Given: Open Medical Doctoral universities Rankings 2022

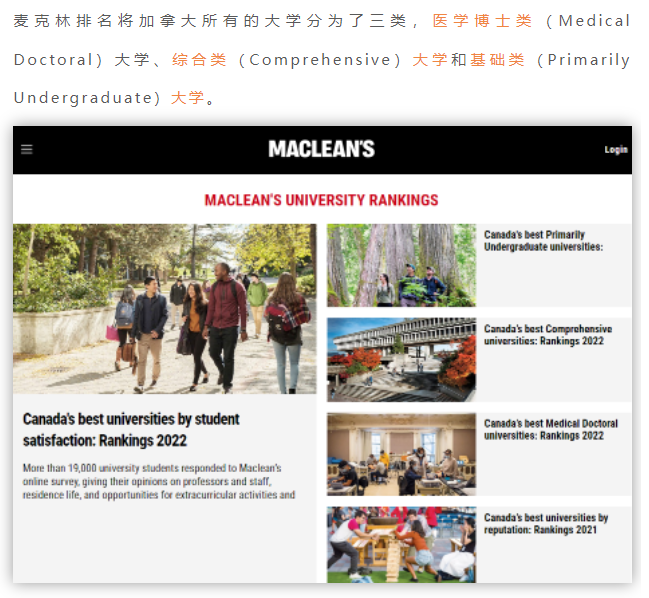Looking at the screenshot, I should point(550,429).
